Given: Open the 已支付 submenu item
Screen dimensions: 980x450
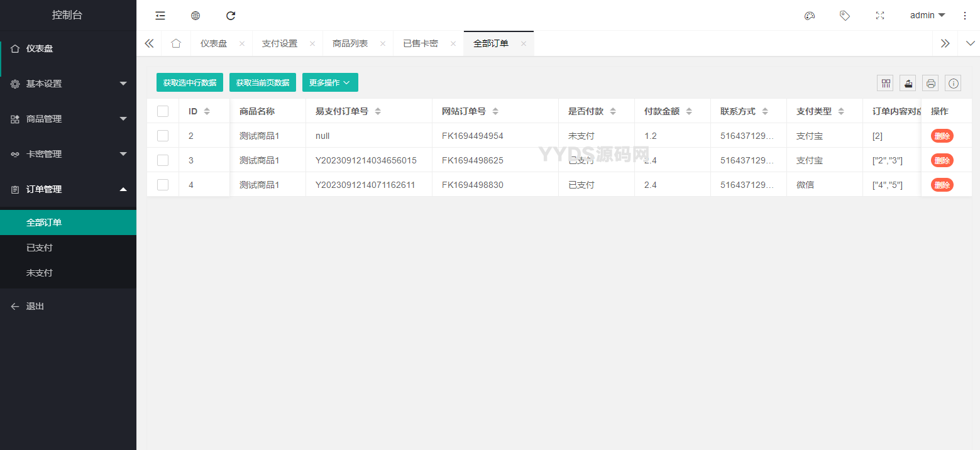Looking at the screenshot, I should [40, 248].
